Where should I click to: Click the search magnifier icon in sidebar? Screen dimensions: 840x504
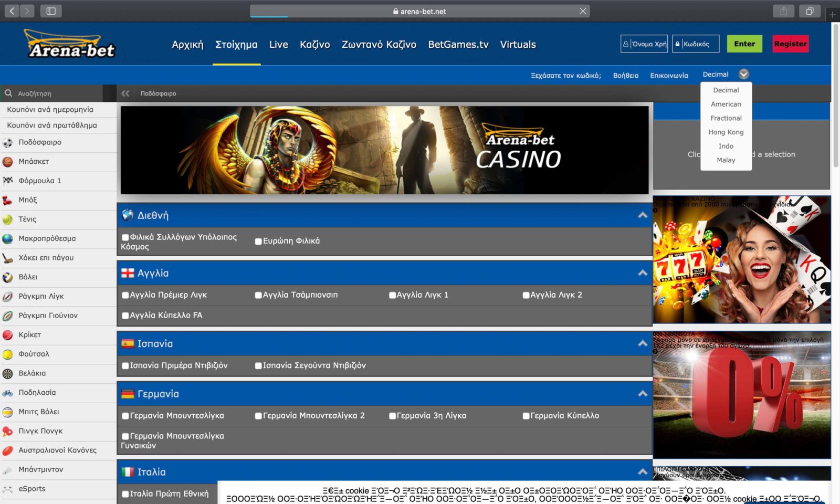pyautogui.click(x=8, y=93)
